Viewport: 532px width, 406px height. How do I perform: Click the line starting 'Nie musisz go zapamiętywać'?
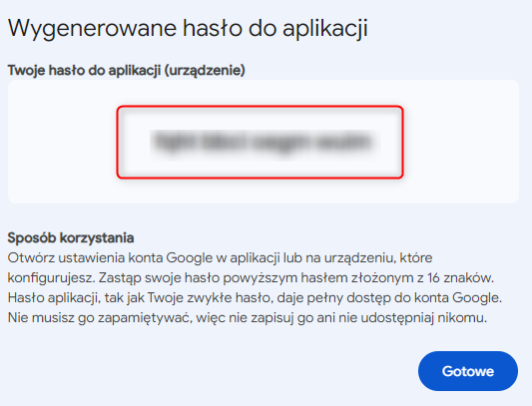248,318
